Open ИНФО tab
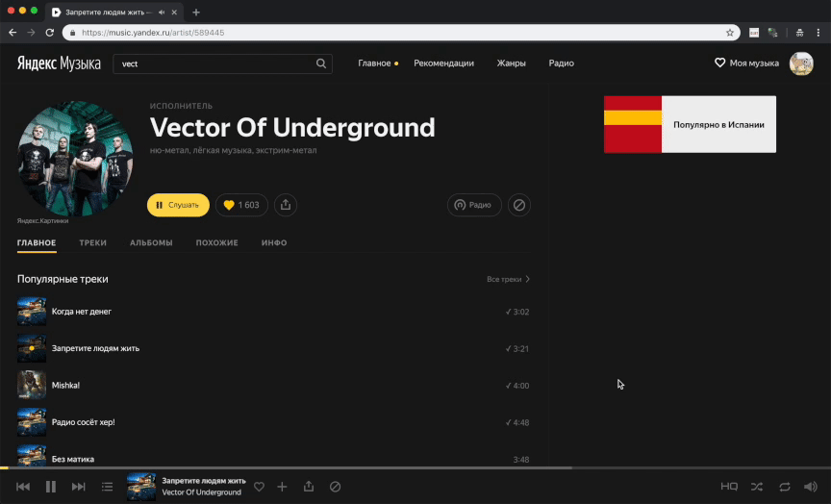 (x=274, y=242)
